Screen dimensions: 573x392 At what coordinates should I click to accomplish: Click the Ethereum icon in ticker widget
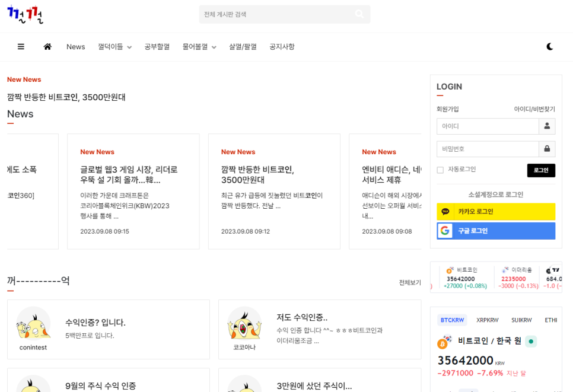tap(505, 270)
